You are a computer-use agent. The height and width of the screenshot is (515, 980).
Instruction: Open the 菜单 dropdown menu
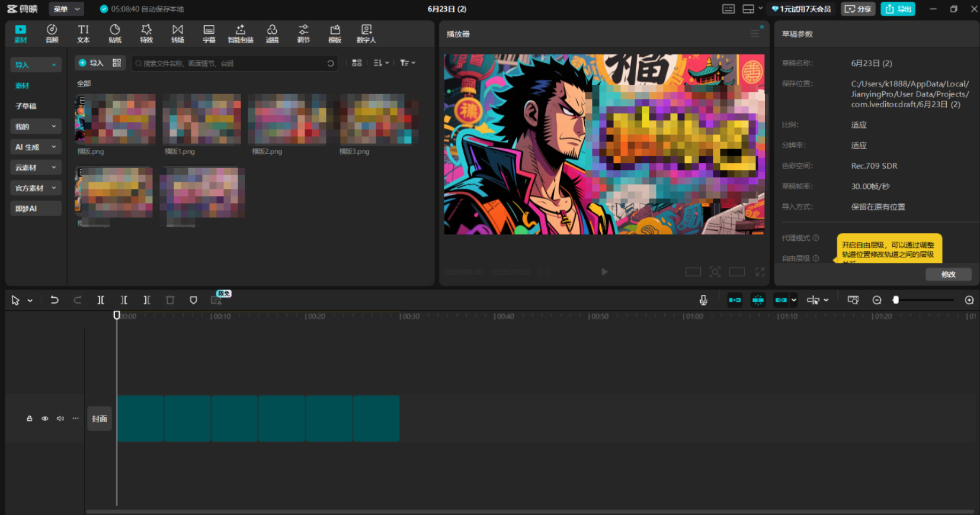click(x=65, y=9)
